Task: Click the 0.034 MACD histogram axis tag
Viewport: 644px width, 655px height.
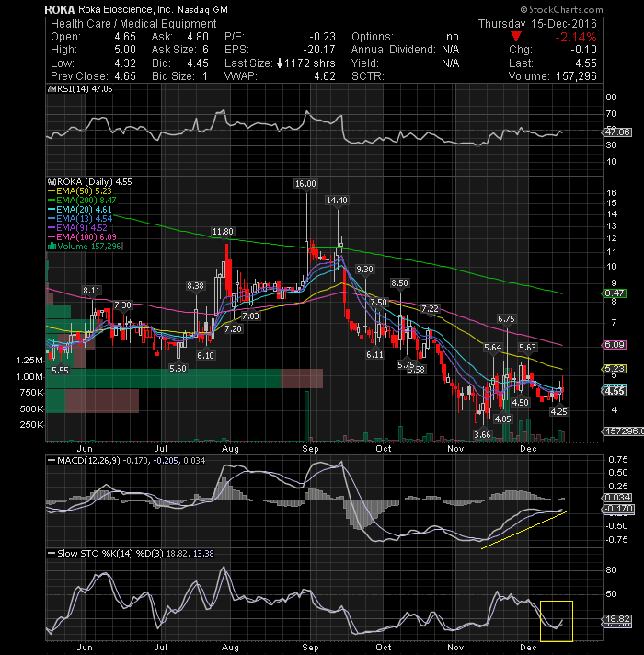Action: tap(616, 498)
